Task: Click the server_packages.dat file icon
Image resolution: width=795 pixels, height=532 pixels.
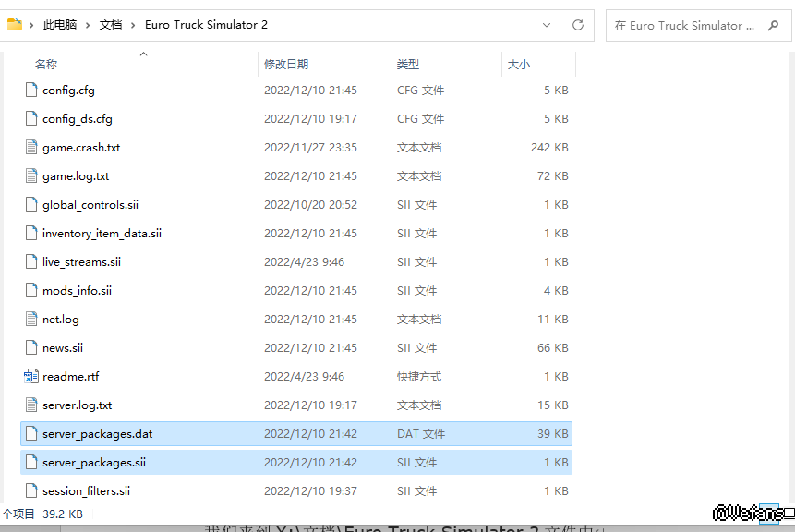Action: pos(30,434)
